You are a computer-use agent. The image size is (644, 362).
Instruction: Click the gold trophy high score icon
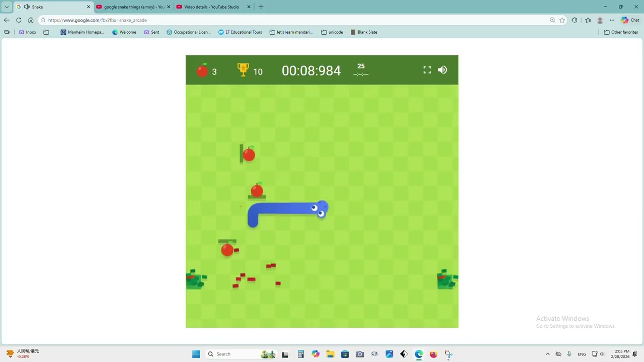pos(243,70)
